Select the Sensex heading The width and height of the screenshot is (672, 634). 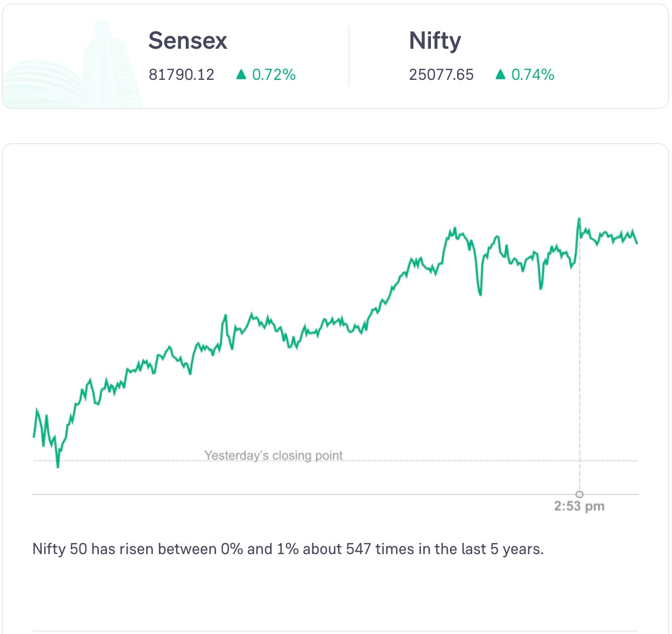click(188, 41)
